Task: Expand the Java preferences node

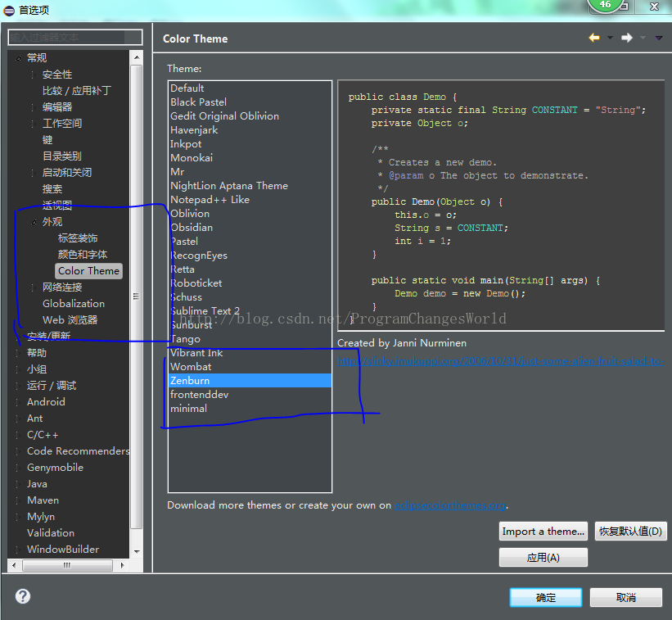Action: [x=18, y=484]
